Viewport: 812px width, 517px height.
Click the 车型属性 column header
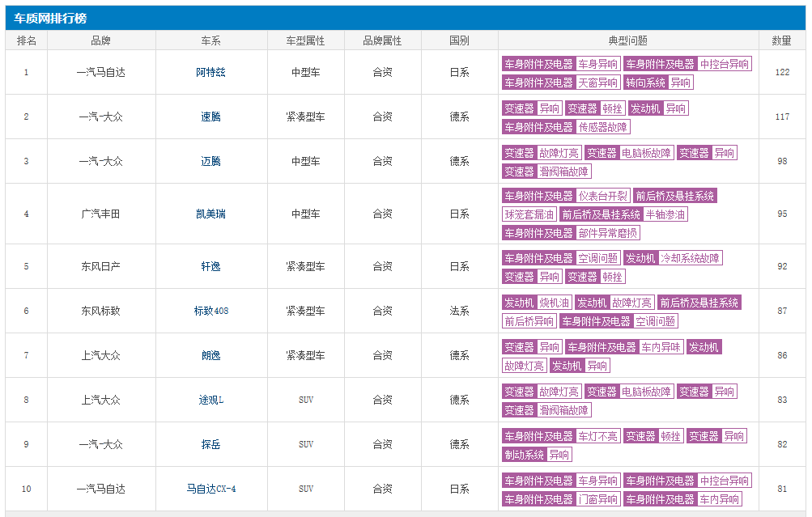tap(305, 40)
